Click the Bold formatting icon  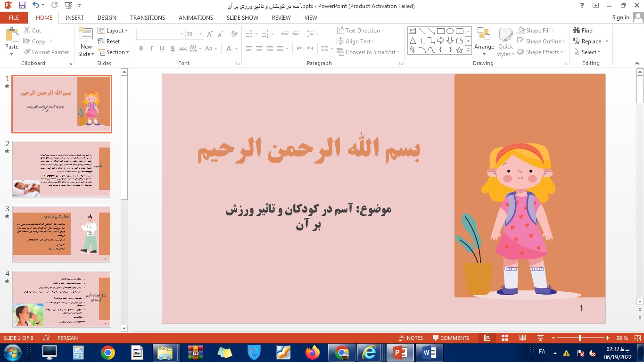(x=140, y=49)
